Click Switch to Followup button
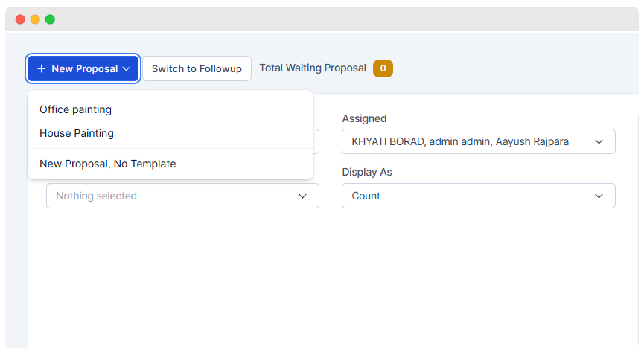 click(x=197, y=68)
